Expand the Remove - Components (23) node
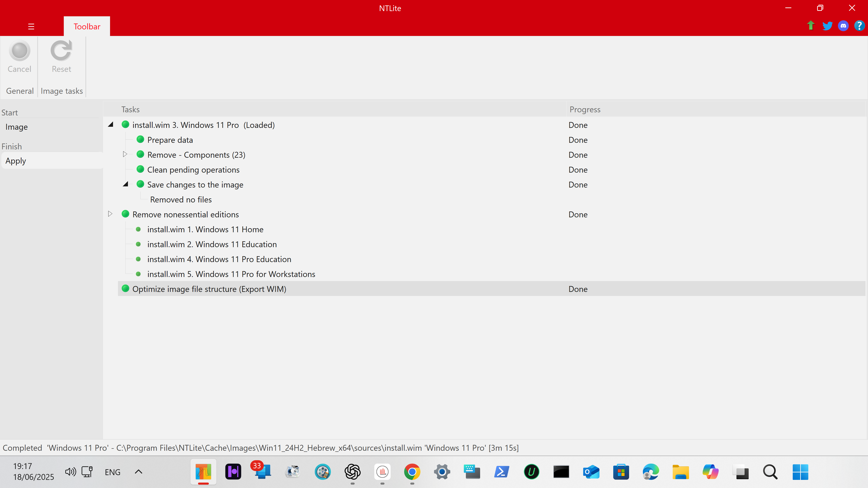868x488 pixels. (x=125, y=154)
